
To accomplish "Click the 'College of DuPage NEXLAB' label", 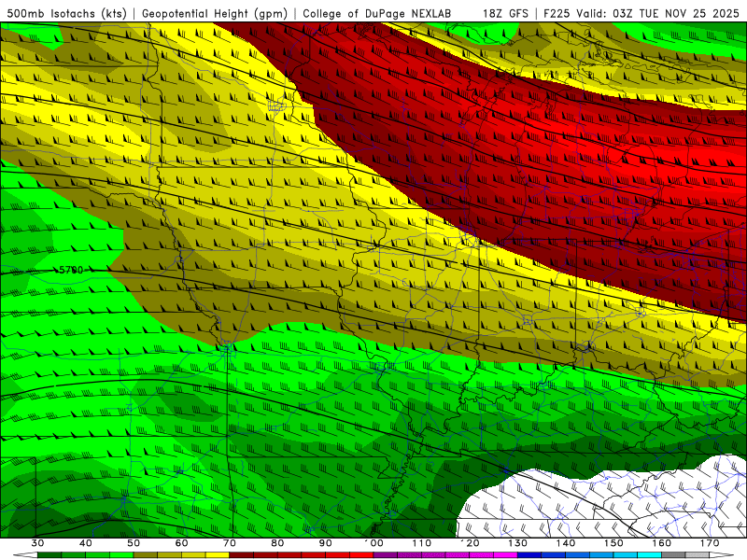I will pyautogui.click(x=376, y=13).
